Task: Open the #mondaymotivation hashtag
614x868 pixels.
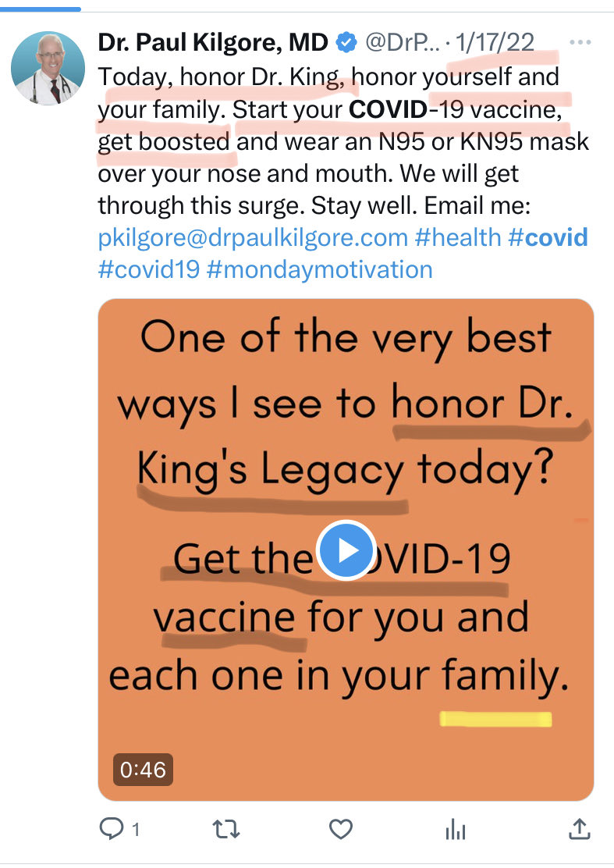Action: (x=320, y=269)
